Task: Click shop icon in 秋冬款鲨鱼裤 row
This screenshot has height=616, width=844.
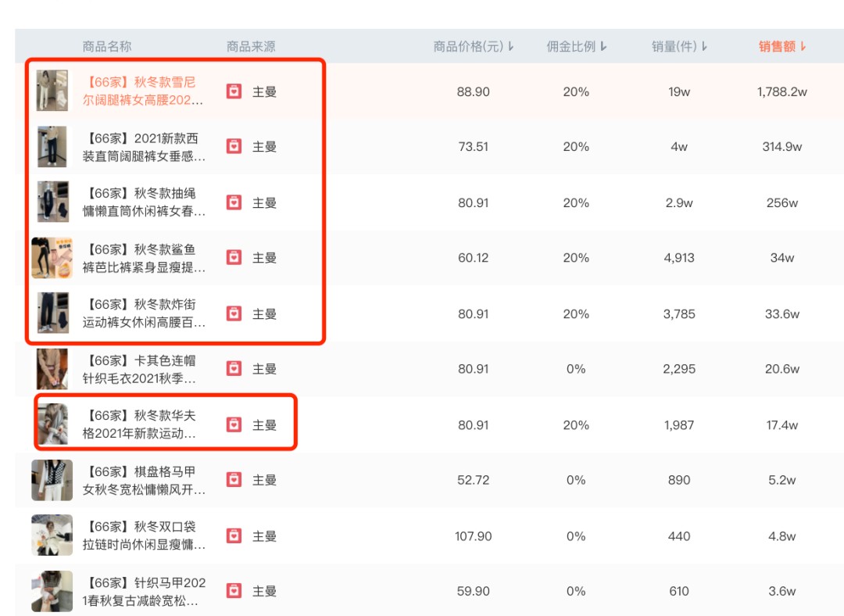Action: tap(234, 257)
